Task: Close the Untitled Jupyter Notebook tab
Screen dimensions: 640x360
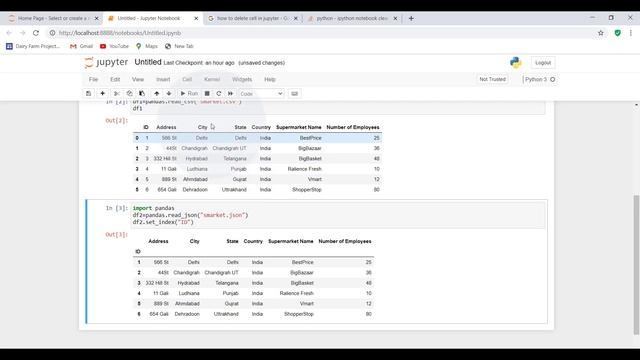Action: pos(196,18)
